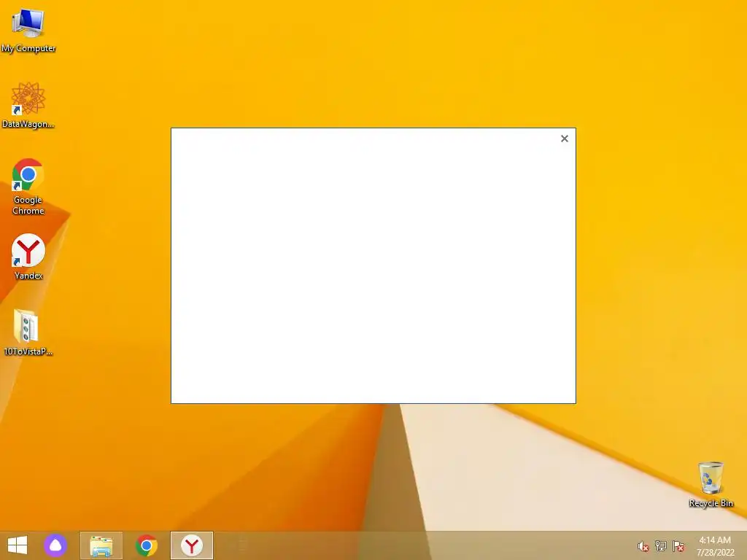This screenshot has height=560, width=747.
Task: Select the Yandex desktop shortcut
Action: (x=28, y=256)
